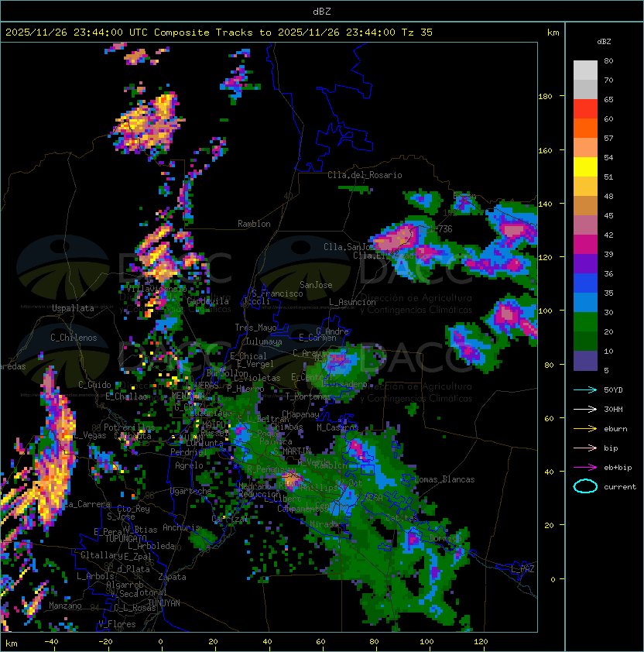Viewport: 644px width, 652px height.
Task: Click the pink bip arrow in legend
Action: 585,448
